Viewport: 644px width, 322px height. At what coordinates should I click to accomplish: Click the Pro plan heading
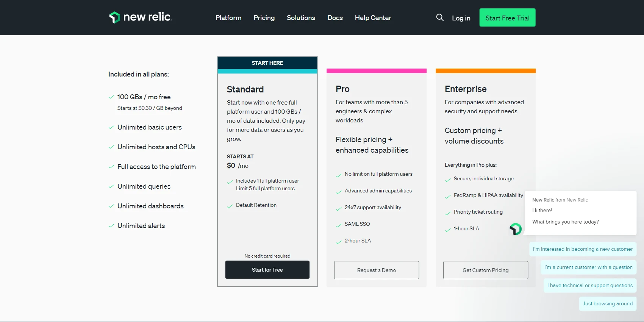coord(342,89)
